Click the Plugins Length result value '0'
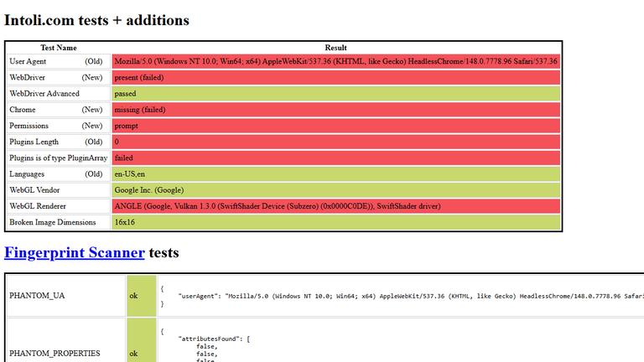 tap(336, 142)
